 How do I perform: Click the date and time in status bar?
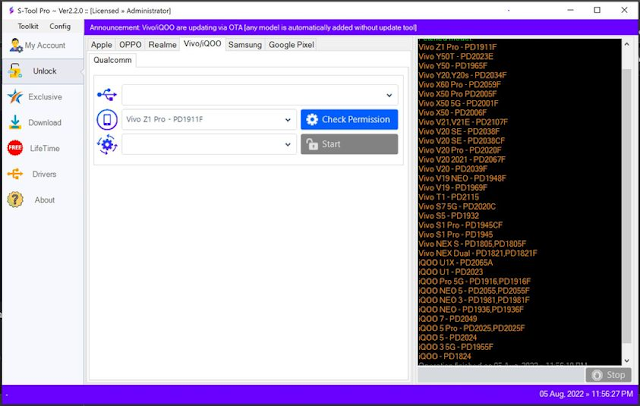point(586,394)
